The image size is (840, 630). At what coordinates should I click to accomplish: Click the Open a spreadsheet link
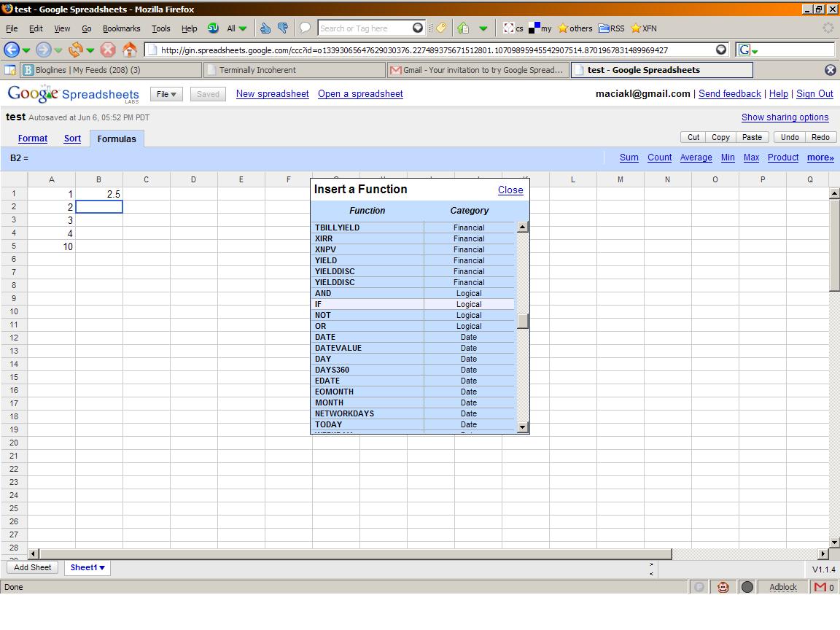(360, 94)
